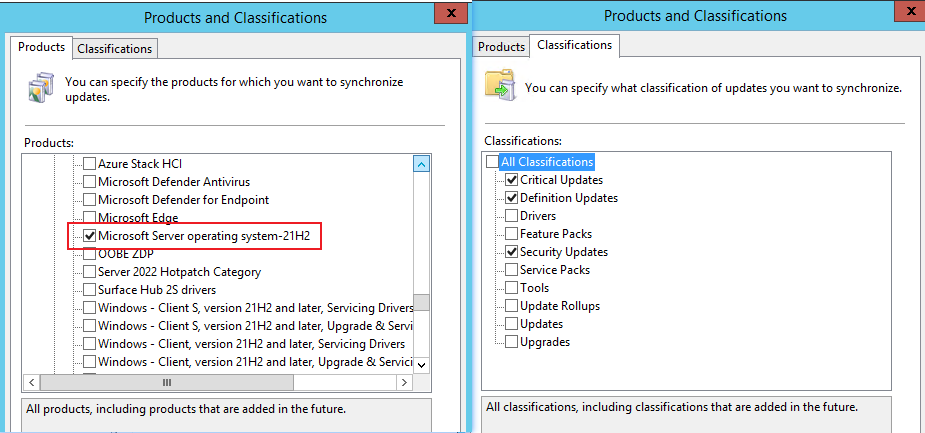This screenshot has height=433, width=925.
Task: Uncheck Critical Updates classification
Action: click(x=511, y=180)
